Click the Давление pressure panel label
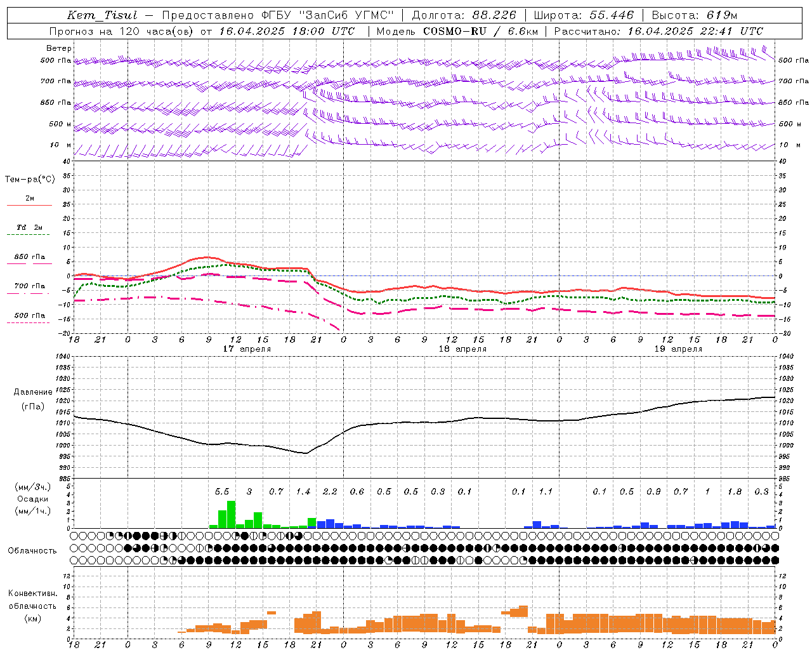Viewport: 812px width, 650px height. tap(33, 392)
